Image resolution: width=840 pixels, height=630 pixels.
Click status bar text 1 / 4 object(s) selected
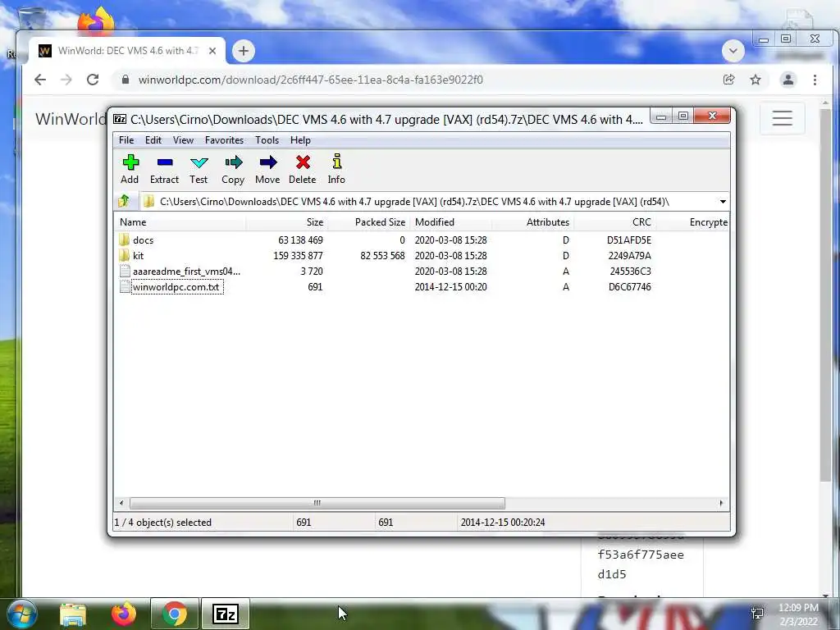pyautogui.click(x=163, y=523)
